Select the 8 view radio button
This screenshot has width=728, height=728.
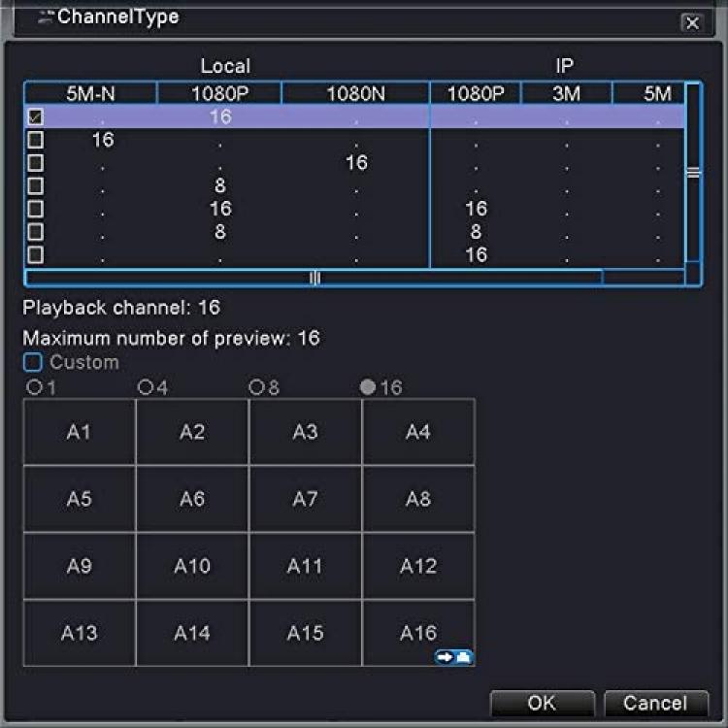click(x=256, y=386)
